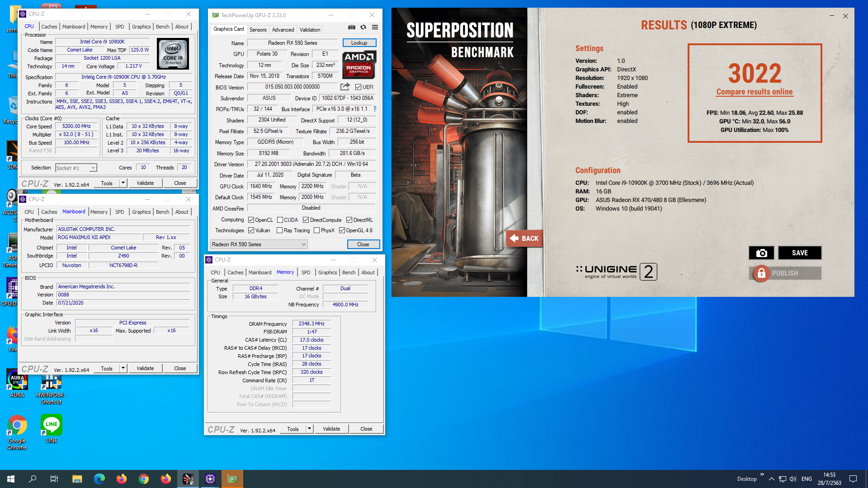The width and height of the screenshot is (868, 488).
Task: Click the ENG language indicator
Action: click(807, 479)
